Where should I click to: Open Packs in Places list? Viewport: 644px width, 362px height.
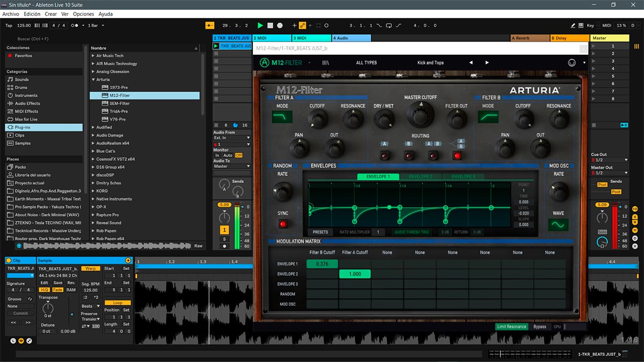20,167
